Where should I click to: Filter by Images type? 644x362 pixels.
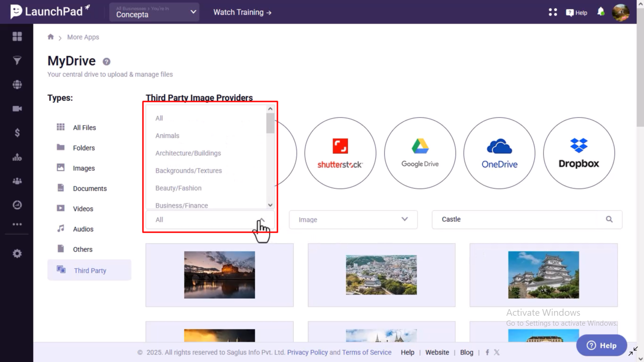tap(84, 168)
